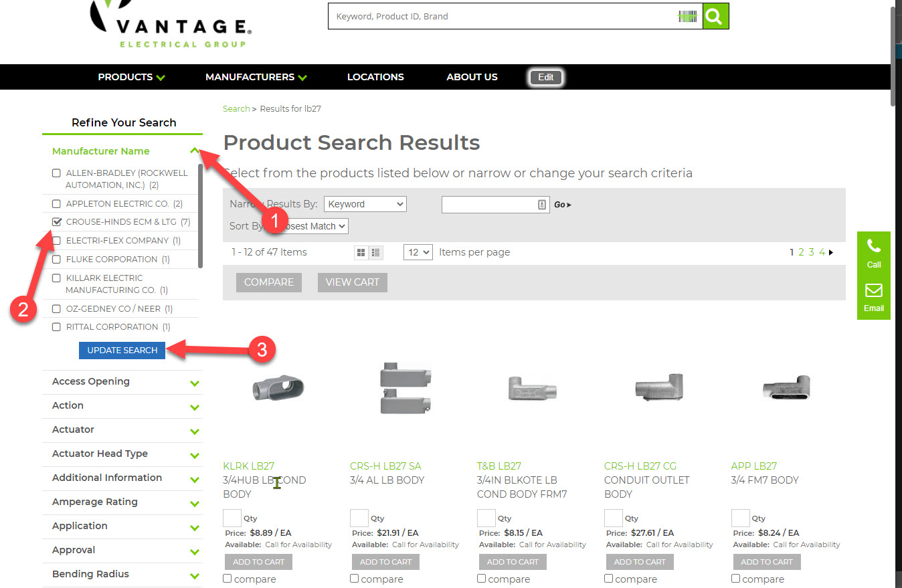Screen dimensions: 902x588
Task: Switch to list view icon
Action: click(x=376, y=252)
